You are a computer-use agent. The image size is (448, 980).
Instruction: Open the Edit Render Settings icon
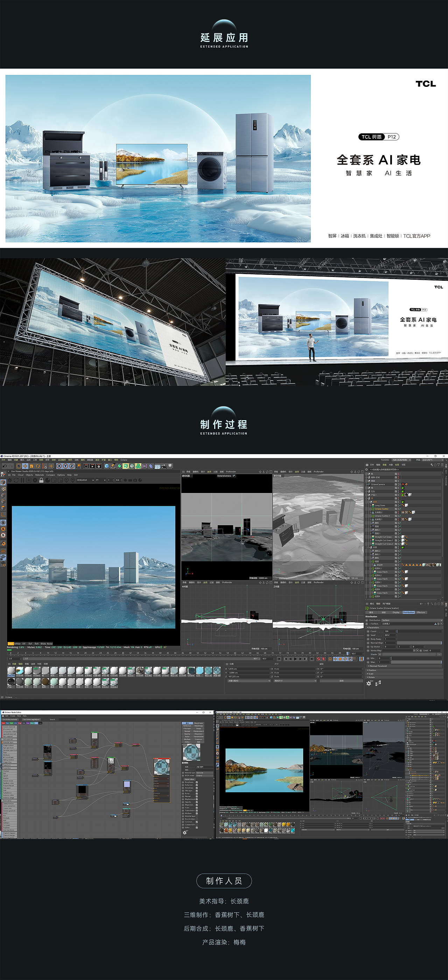[99, 466]
